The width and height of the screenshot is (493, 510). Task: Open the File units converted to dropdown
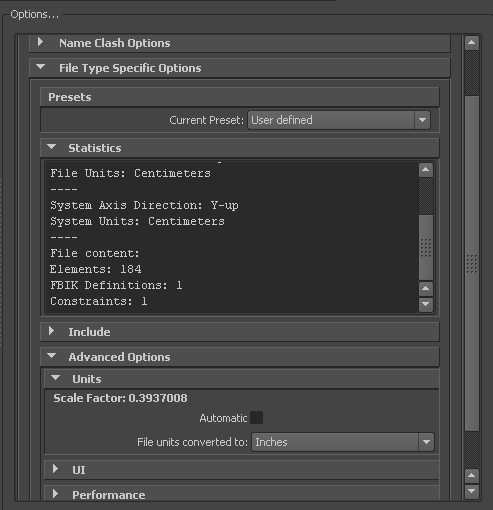343,442
